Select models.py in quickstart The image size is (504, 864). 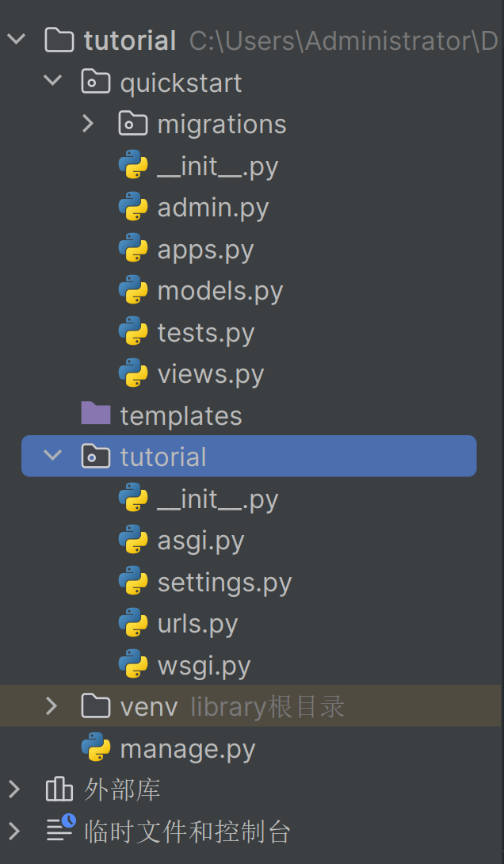coord(220,291)
